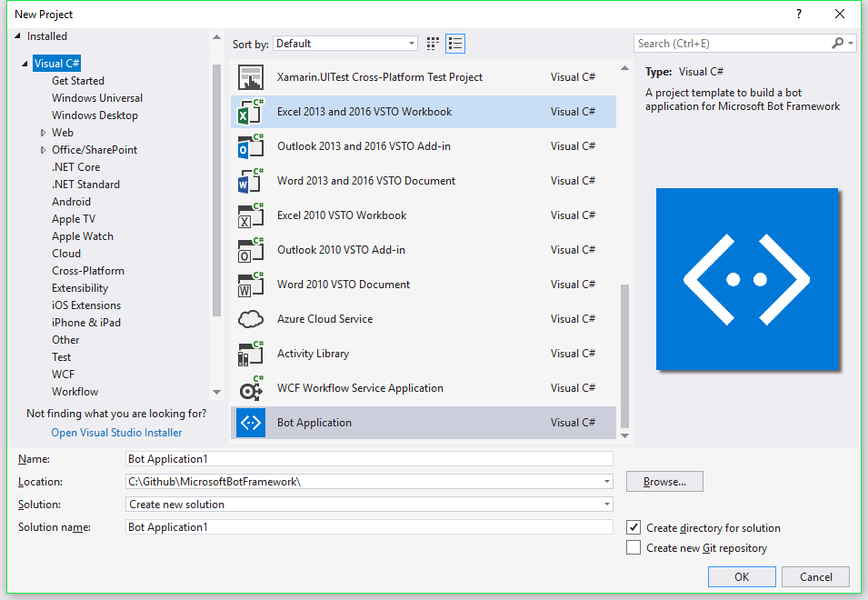868x600 pixels.
Task: Click the template list scroll up arrow
Action: point(625,68)
